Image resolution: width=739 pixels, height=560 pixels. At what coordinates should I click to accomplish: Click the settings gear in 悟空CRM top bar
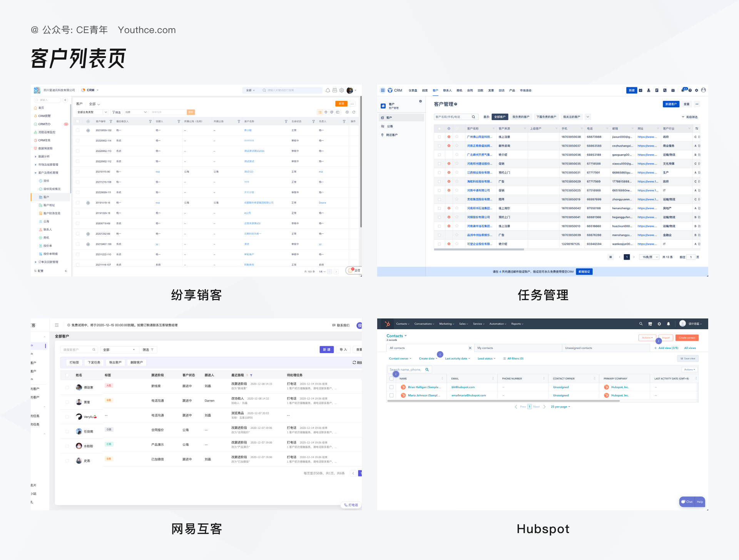[696, 90]
